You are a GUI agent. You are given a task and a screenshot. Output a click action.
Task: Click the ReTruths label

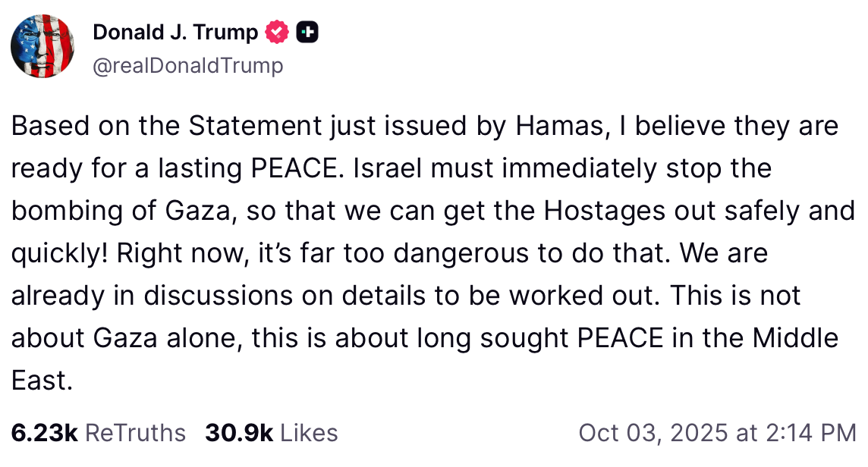135,433
